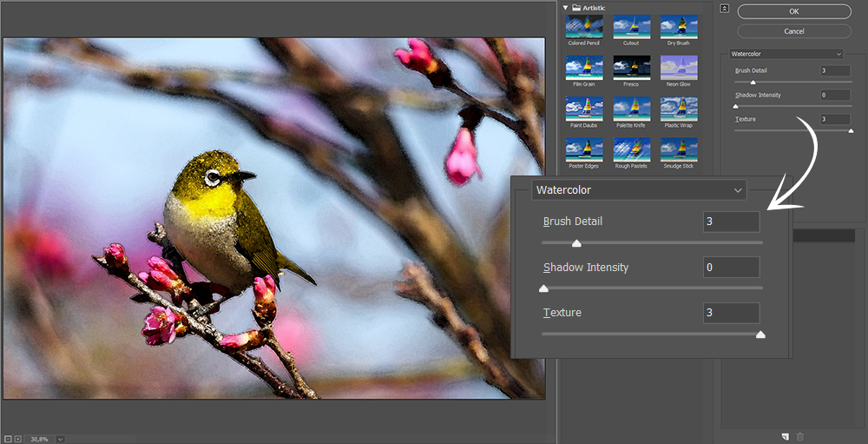The width and height of the screenshot is (868, 444).
Task: Click the delete effect layer trash icon
Action: point(800,436)
